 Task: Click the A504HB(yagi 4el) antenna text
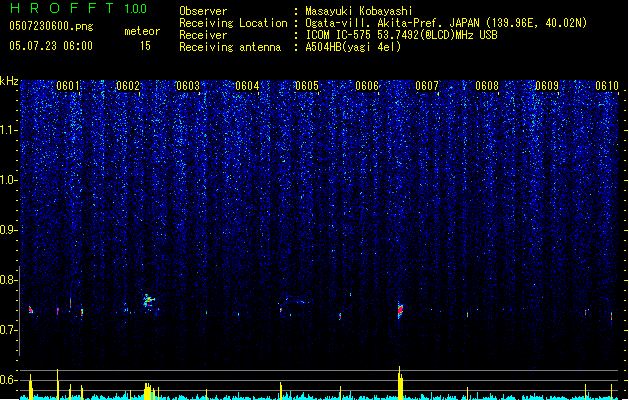pyautogui.click(x=353, y=47)
